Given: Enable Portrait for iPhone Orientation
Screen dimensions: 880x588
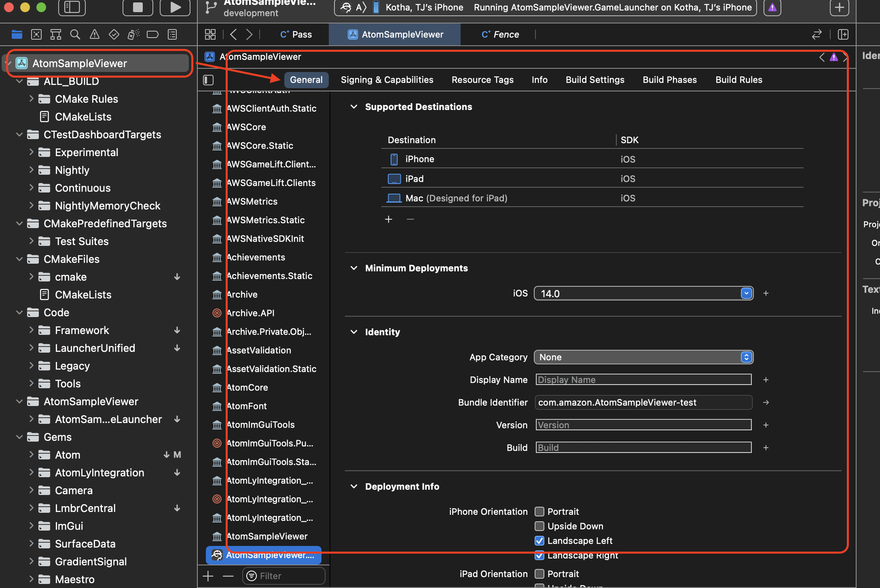Looking at the screenshot, I should (539, 512).
